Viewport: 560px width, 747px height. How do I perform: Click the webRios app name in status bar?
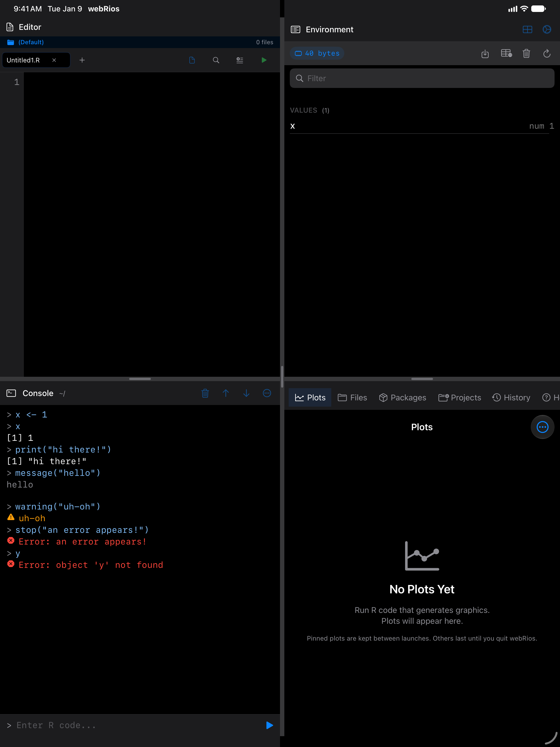coord(104,9)
